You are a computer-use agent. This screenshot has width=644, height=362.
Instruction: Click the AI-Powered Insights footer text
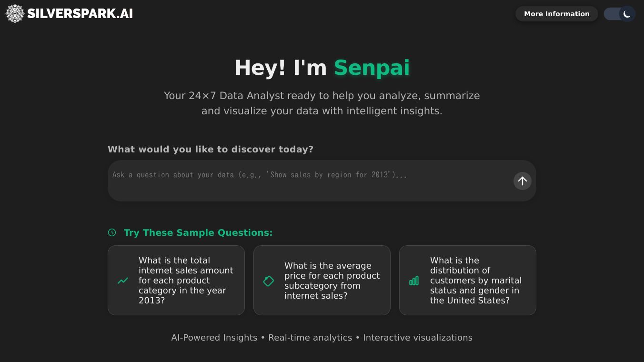coord(214,338)
